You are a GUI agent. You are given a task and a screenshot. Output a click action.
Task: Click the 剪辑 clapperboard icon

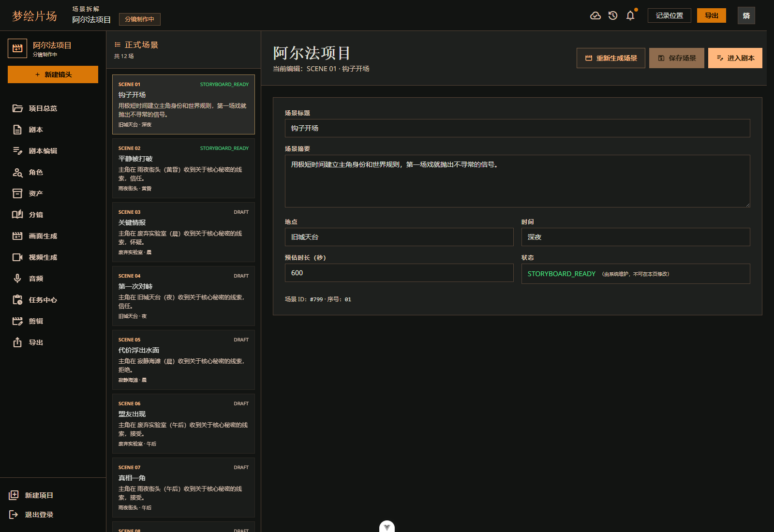(x=17, y=321)
